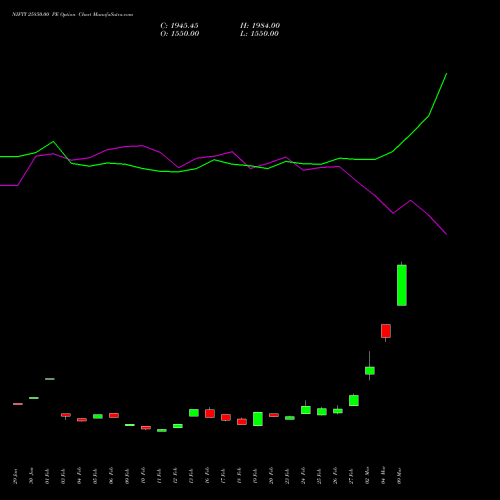Click the chart title NIFTY 25850.00 PE Option
500x500 pixels.
click(44, 14)
